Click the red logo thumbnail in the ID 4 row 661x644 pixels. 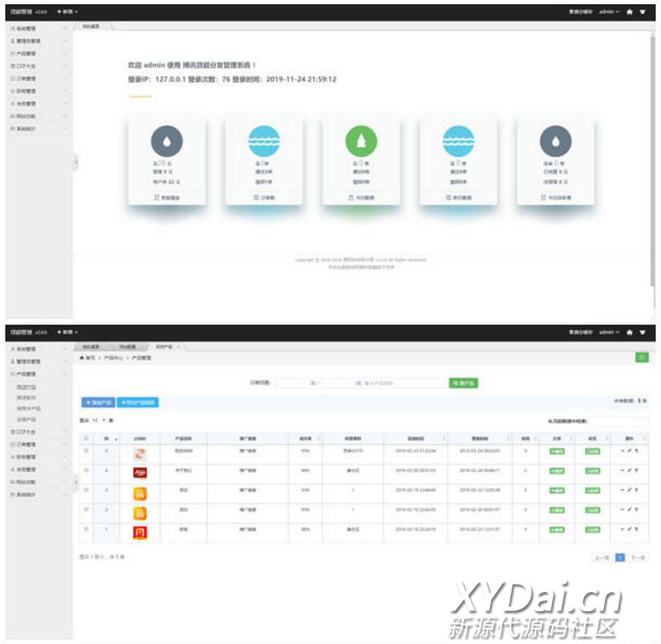click(x=140, y=473)
